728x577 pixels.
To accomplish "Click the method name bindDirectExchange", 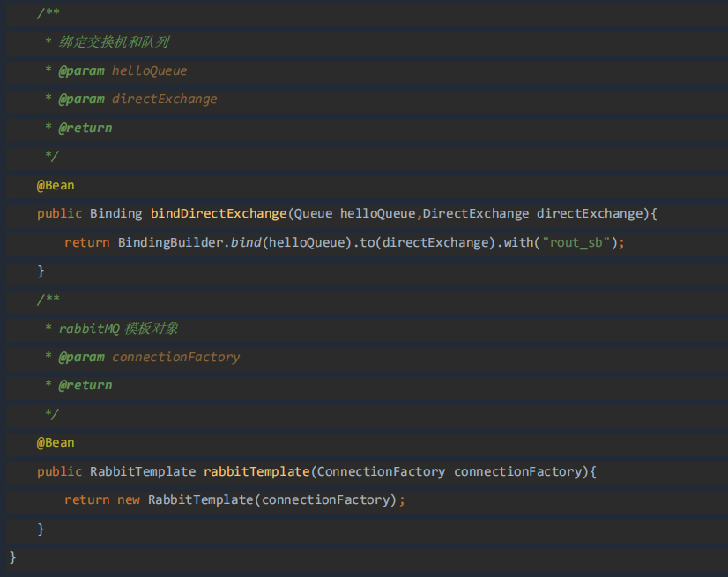I will coord(219,213).
